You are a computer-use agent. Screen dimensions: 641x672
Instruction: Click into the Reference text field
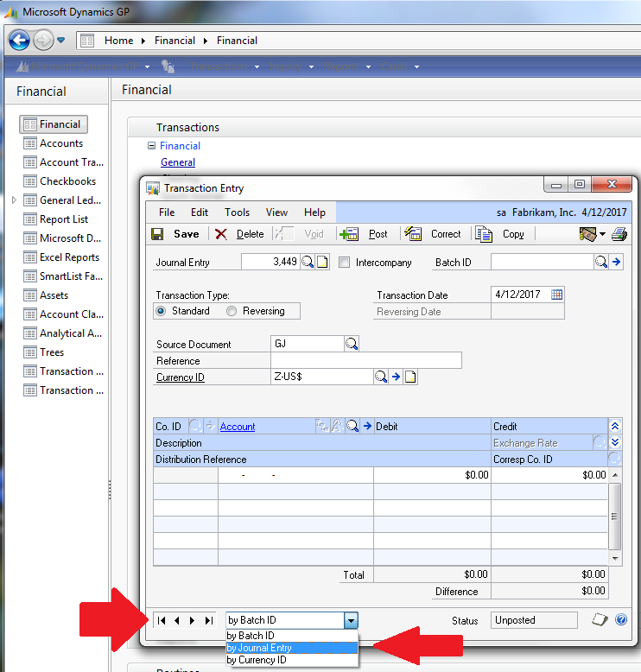pos(365,360)
